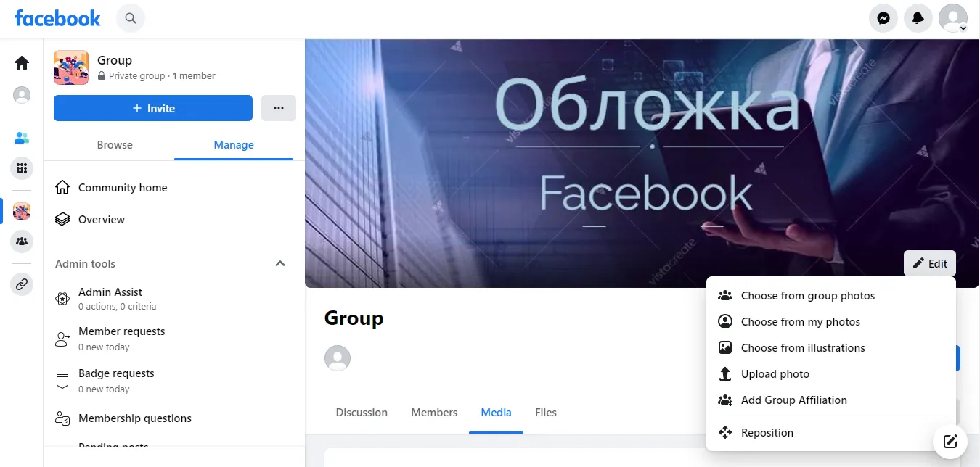Open the account profile menu avatar
980x467 pixels.
[953, 18]
